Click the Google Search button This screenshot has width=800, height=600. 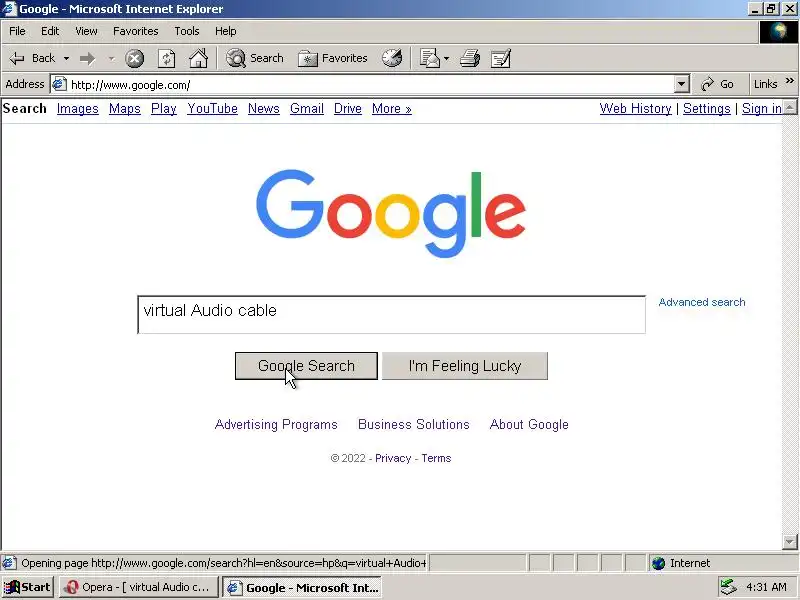click(306, 366)
